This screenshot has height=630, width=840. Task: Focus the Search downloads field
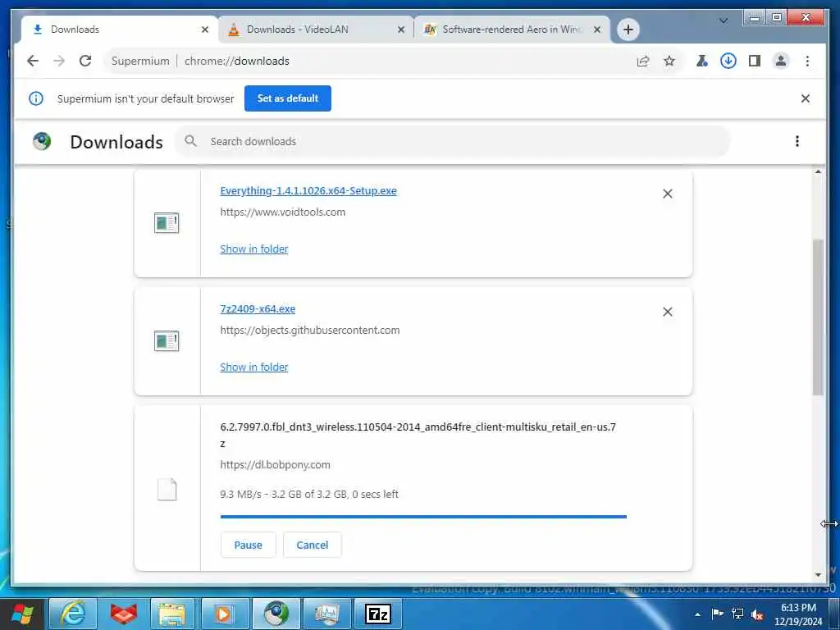pyautogui.click(x=453, y=141)
